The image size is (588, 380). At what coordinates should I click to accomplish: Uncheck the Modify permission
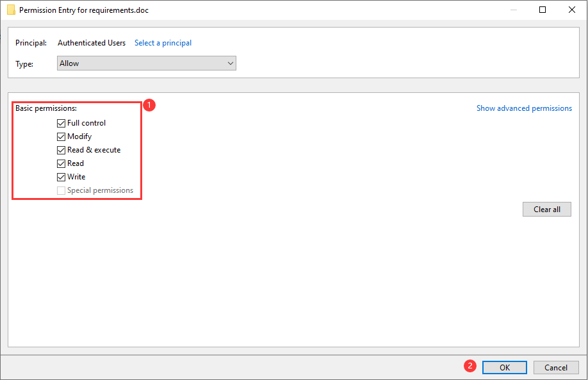coord(61,136)
